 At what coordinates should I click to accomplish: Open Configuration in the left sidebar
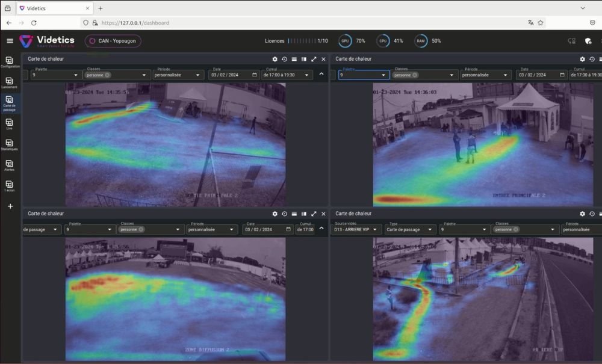(10, 62)
